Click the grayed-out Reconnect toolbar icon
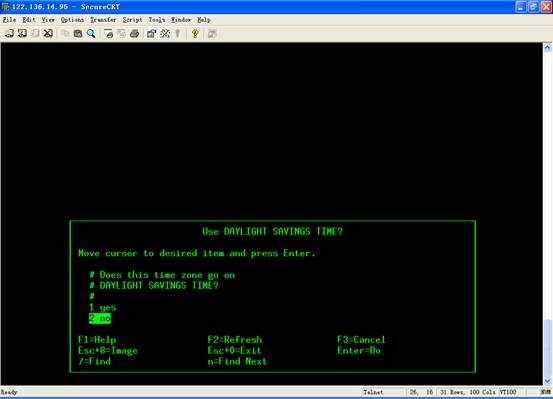 click(x=35, y=34)
